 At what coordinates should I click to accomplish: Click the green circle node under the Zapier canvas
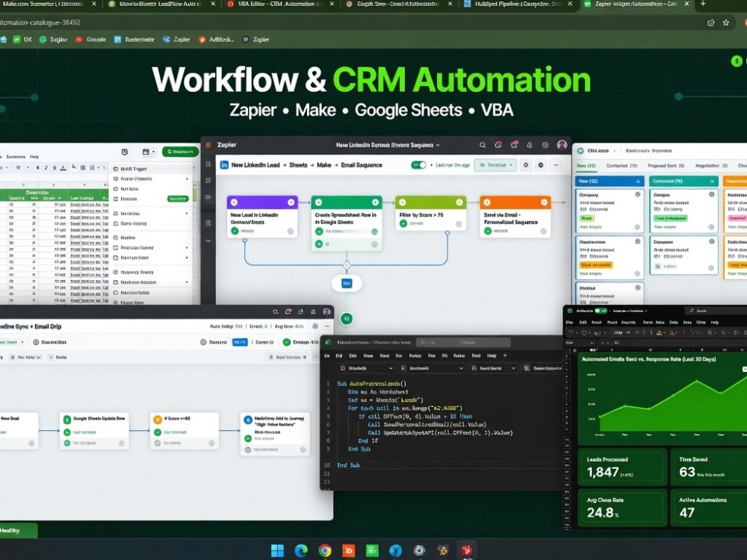[x=347, y=319]
